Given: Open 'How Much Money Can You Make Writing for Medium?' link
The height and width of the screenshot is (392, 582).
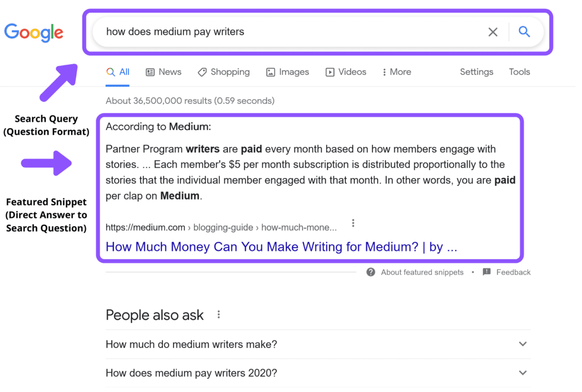Looking at the screenshot, I should 282,247.
